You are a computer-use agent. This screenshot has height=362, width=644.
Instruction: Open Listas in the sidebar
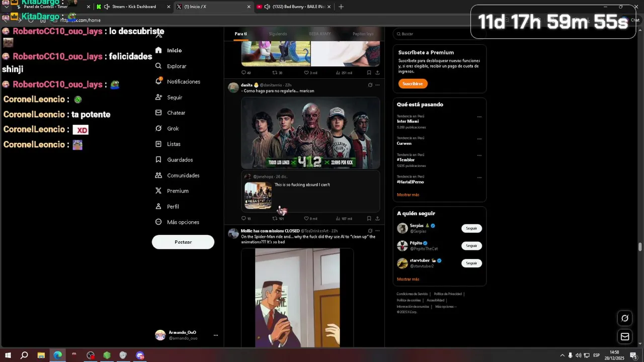coord(168,144)
